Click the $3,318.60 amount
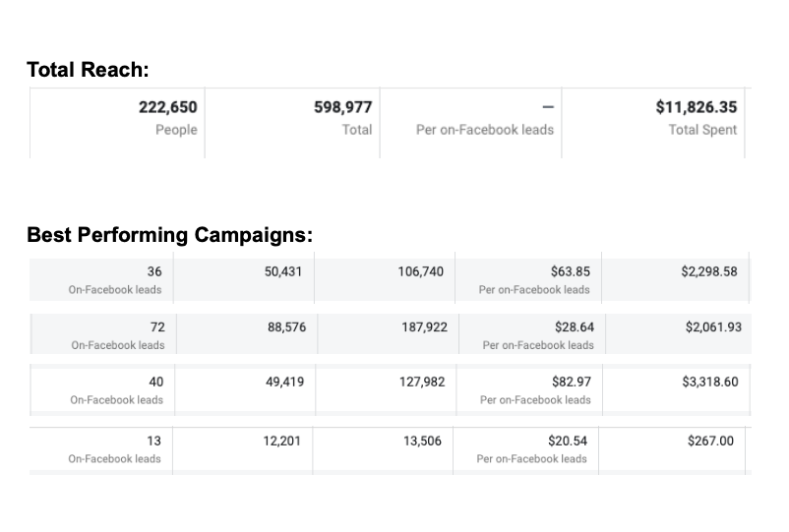Image resolution: width=789 pixels, height=532 pixels. click(709, 382)
